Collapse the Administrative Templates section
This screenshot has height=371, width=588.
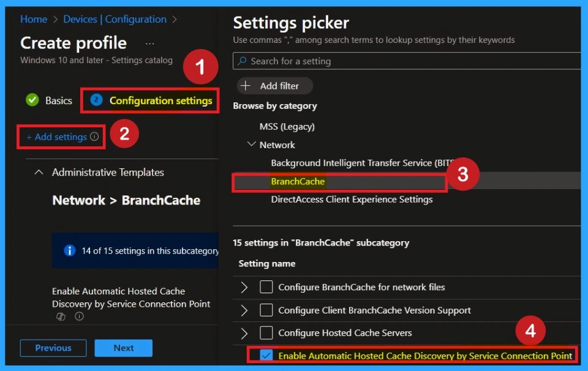point(39,173)
